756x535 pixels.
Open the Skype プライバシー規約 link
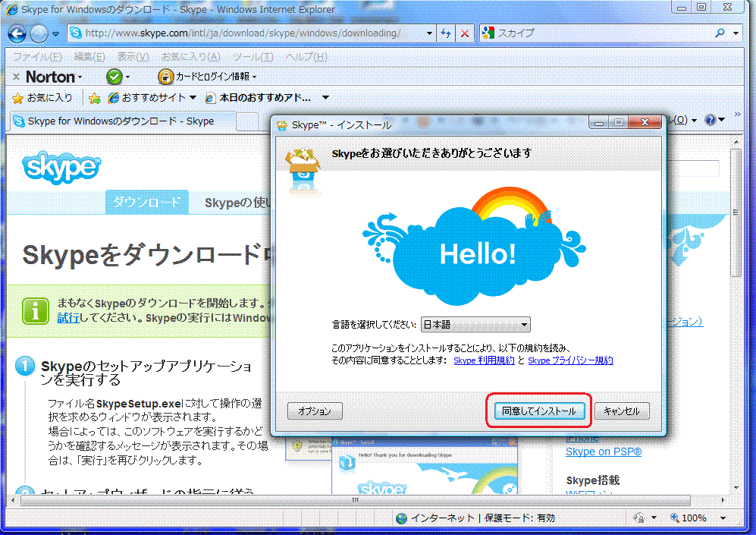coord(570,360)
